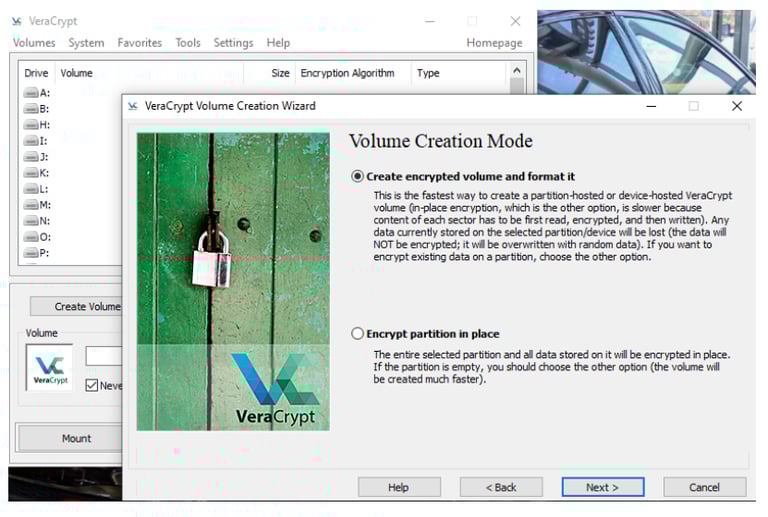Close the main VeraCrypt window
Viewport: 768px width, 517px height.
coord(515,21)
